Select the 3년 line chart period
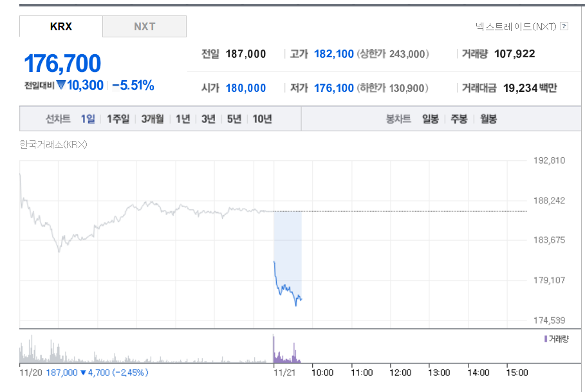Viewport: 585px width, 392px height. (208, 119)
